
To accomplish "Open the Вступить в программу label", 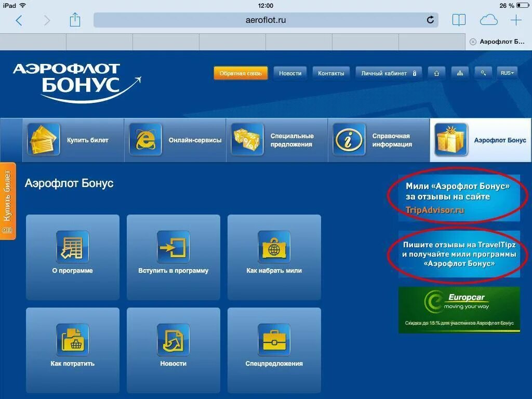I will [173, 271].
